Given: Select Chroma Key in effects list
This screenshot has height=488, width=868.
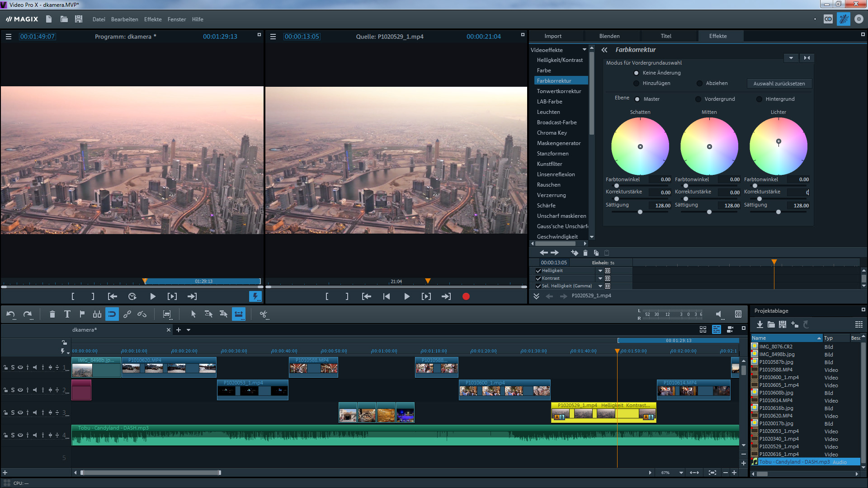Looking at the screenshot, I should tap(552, 133).
